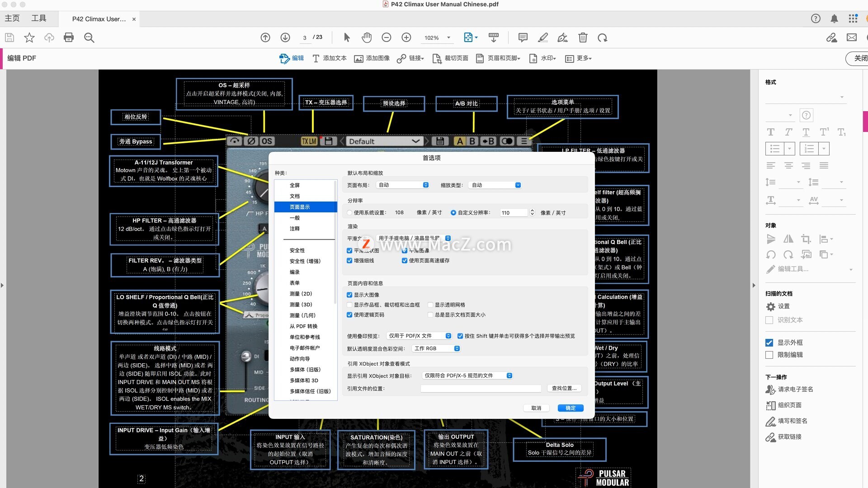Open the Use overprint preview dropdown

[x=419, y=336]
